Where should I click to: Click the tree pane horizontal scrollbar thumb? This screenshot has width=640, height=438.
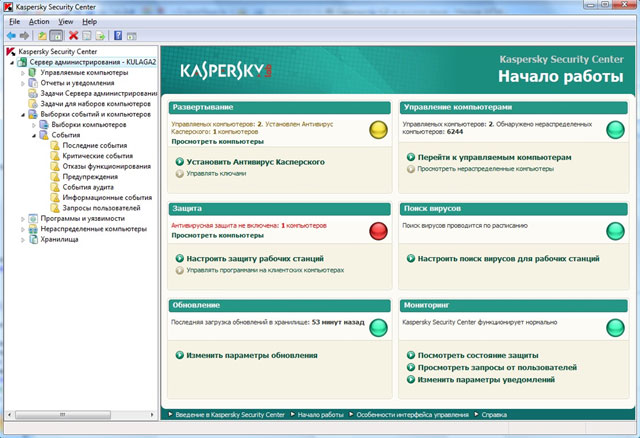click(62, 415)
